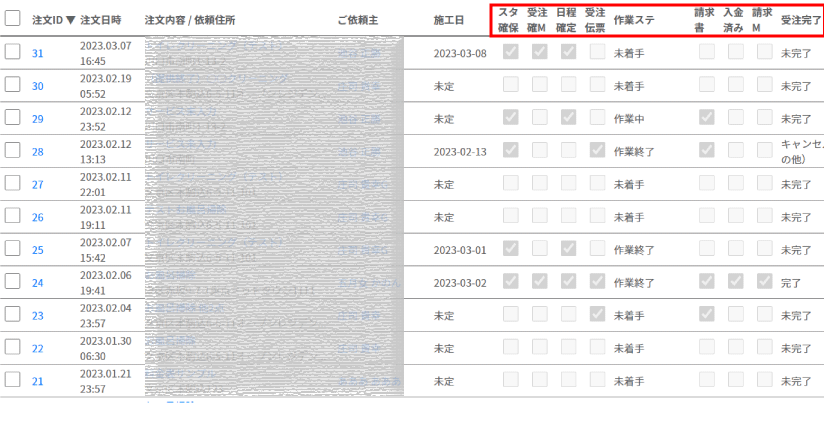The width and height of the screenshot is (824, 432).
Task: Select the row checkbox for order 30
Action: coord(13,86)
